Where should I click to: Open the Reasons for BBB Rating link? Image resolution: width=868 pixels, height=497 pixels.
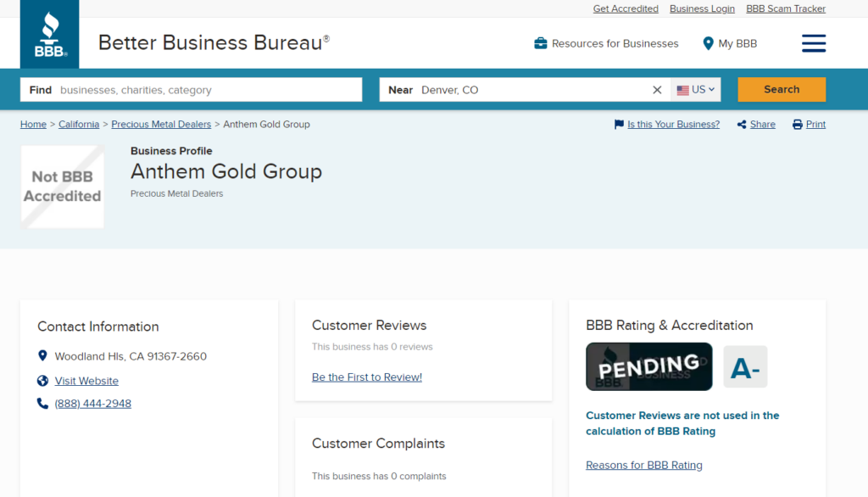click(644, 465)
